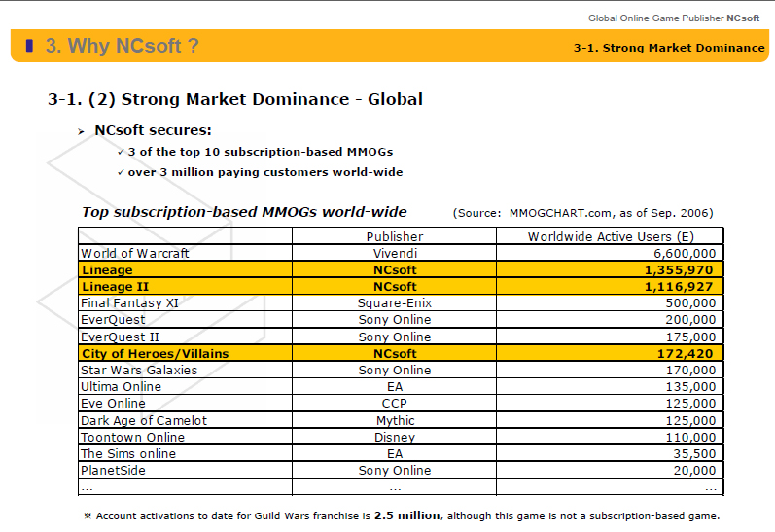Select the City of Heroes/Villains row name
The height and width of the screenshot is (532, 775).
155,354
